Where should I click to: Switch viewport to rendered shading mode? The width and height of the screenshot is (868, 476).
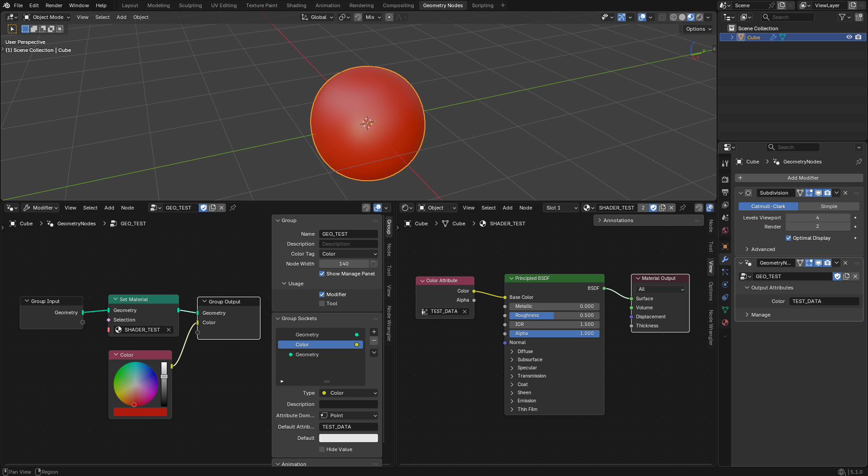tap(699, 17)
